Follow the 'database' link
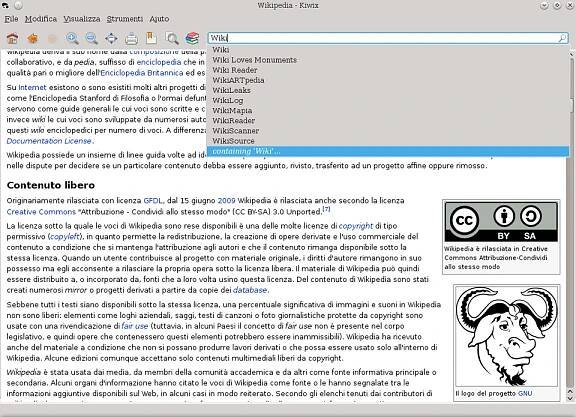The width and height of the screenshot is (576, 417). click(250, 290)
